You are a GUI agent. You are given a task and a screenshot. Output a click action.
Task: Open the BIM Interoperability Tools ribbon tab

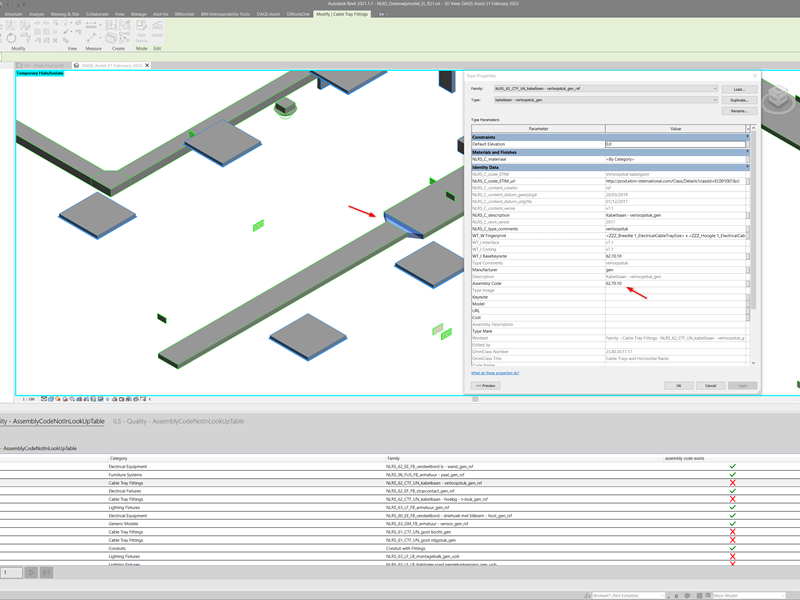225,15
